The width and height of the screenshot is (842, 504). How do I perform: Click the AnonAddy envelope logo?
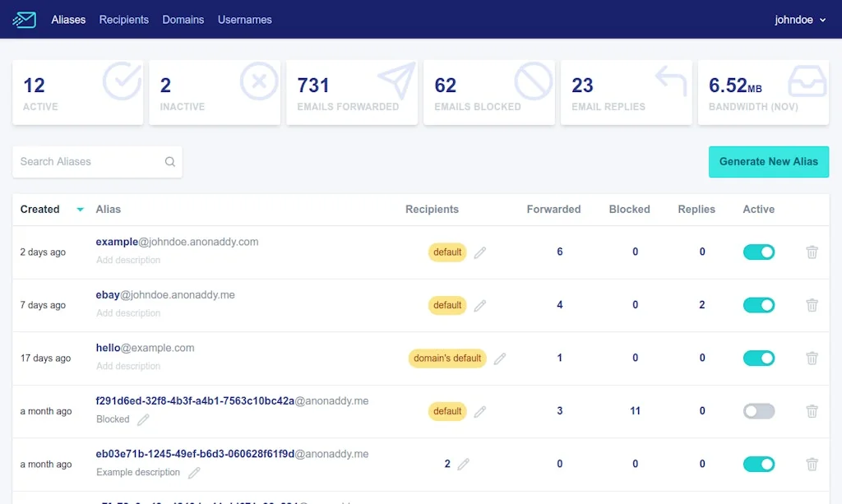tap(25, 20)
